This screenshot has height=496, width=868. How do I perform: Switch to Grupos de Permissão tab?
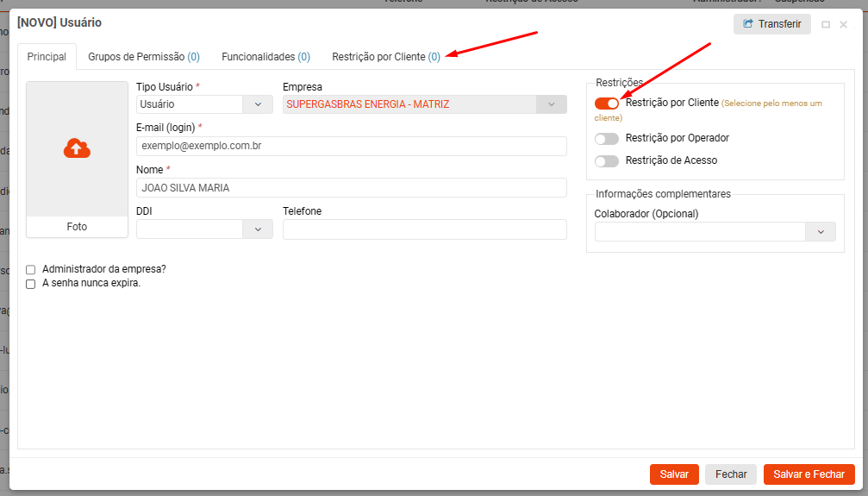coord(144,57)
